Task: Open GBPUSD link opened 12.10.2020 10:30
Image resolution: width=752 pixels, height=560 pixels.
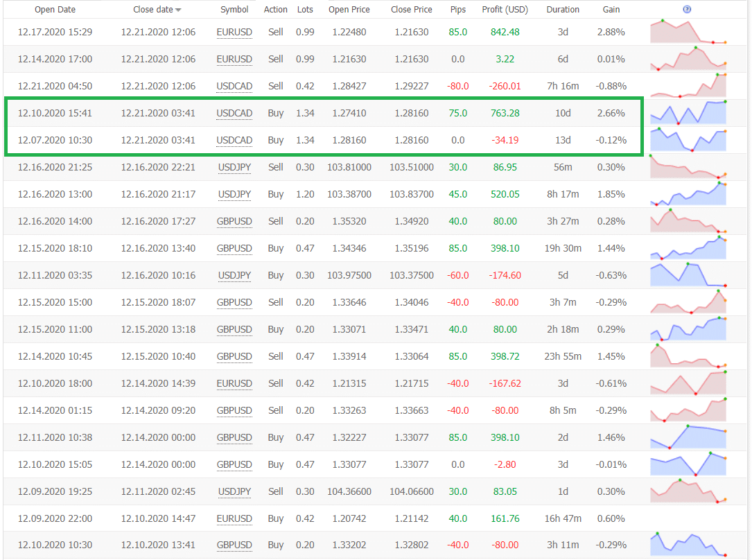Action: point(234,545)
